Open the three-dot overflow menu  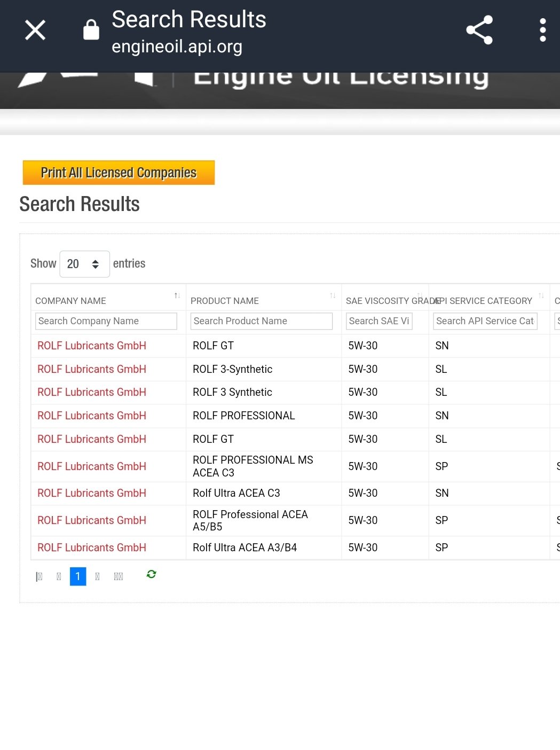point(542,30)
